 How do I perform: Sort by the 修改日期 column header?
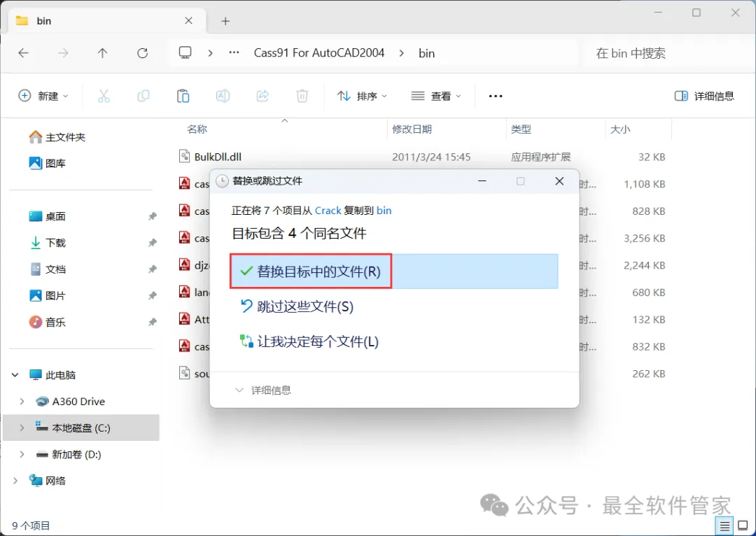point(412,129)
